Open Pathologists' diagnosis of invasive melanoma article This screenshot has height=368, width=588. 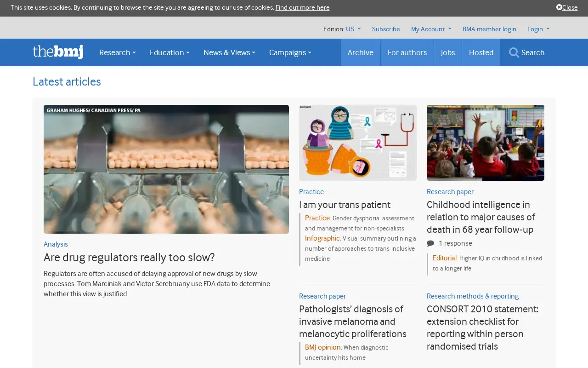[x=353, y=322]
